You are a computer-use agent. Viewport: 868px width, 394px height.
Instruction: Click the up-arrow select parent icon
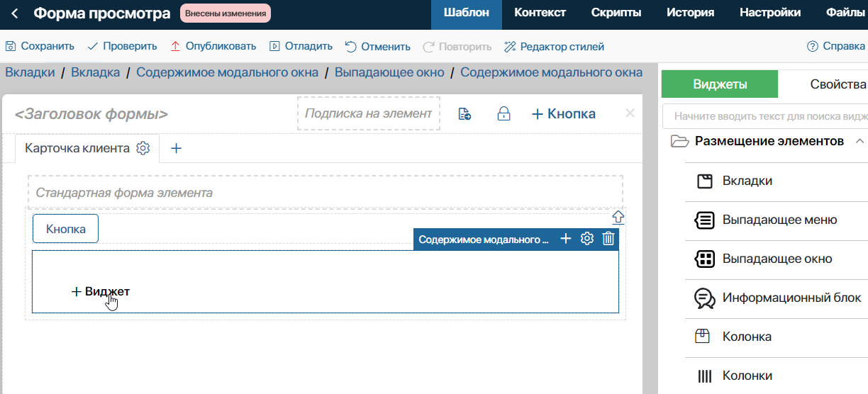click(x=618, y=217)
